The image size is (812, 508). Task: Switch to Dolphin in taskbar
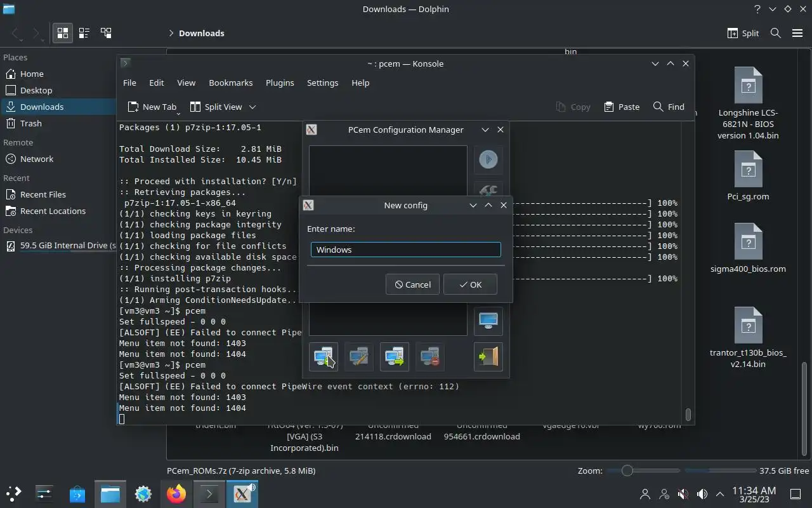click(110, 493)
